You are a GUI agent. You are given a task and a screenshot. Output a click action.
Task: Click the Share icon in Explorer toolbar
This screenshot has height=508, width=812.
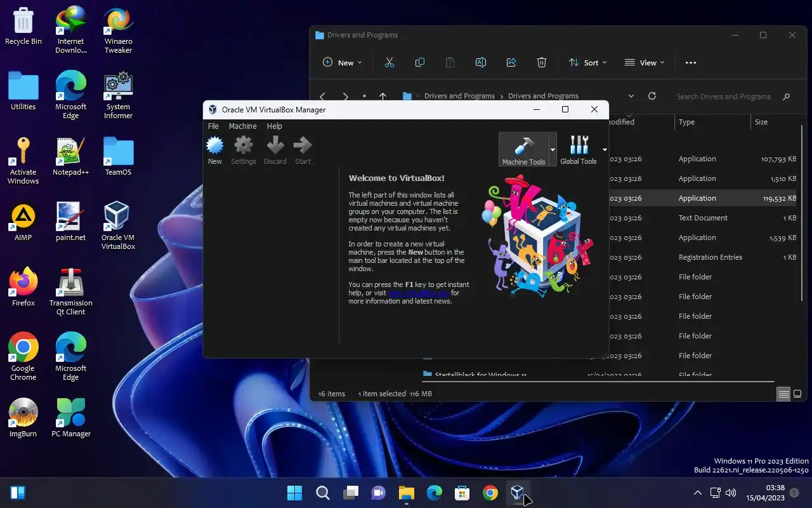[511, 62]
